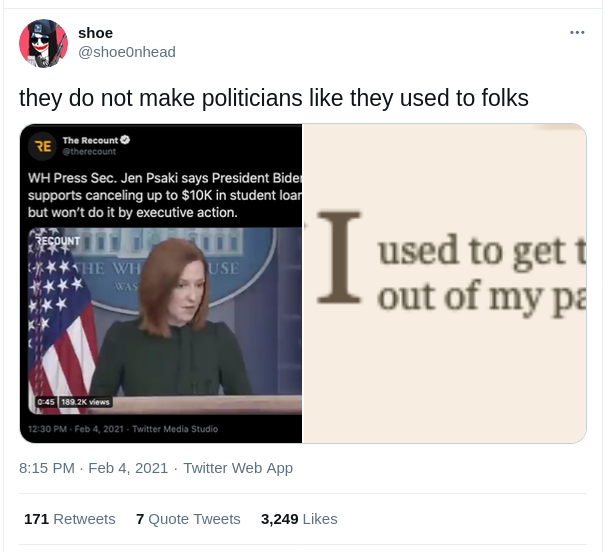The width and height of the screenshot is (609, 552).
Task: Click the 8:15 PM timestamp link
Action: [47, 468]
